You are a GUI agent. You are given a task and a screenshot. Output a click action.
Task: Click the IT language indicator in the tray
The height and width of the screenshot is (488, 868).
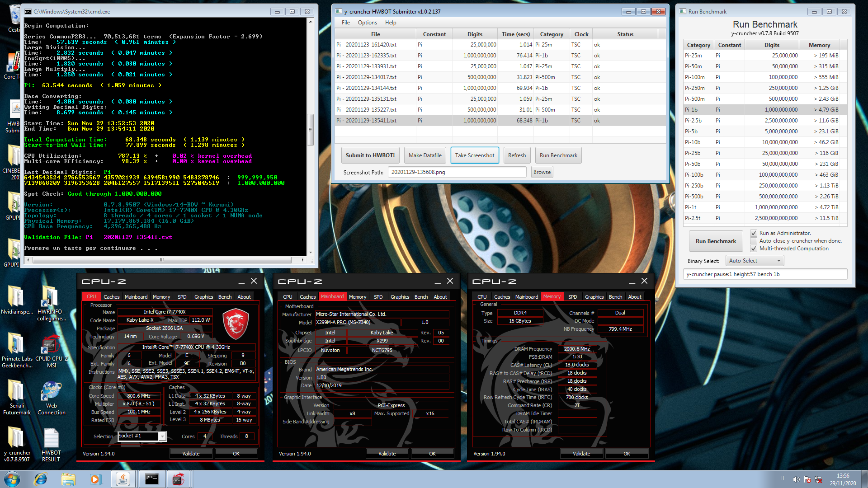pyautogui.click(x=782, y=479)
